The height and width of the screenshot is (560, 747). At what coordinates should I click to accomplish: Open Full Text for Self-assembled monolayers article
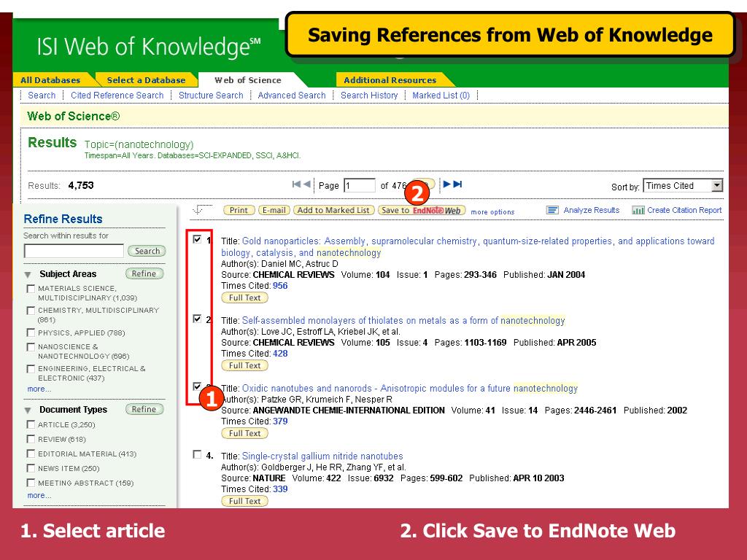pos(245,365)
